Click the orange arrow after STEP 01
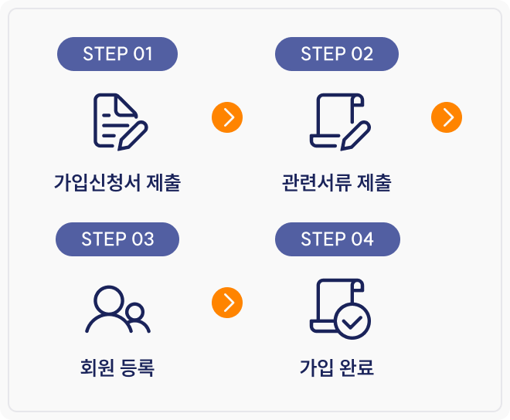510x420 pixels. pos(227,117)
